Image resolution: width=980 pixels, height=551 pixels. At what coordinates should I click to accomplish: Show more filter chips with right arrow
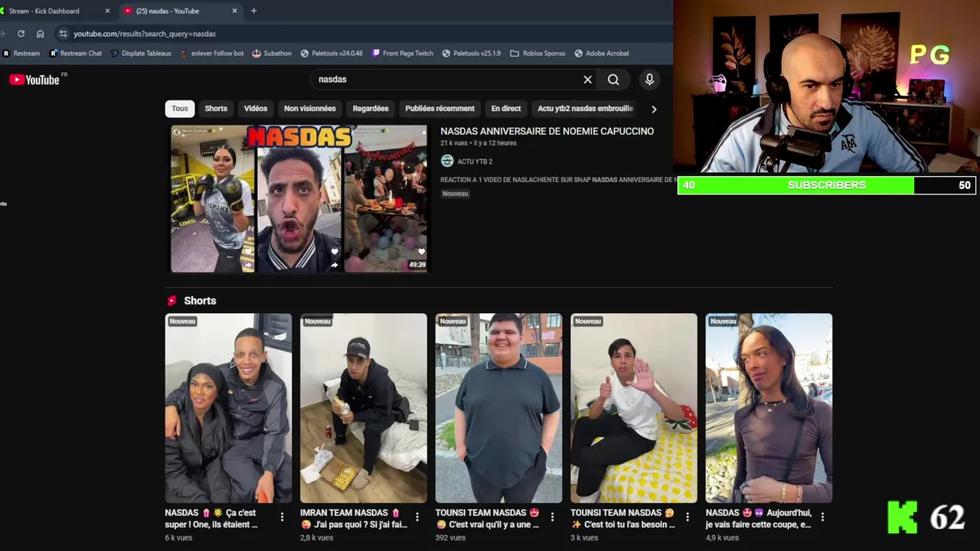[653, 109]
